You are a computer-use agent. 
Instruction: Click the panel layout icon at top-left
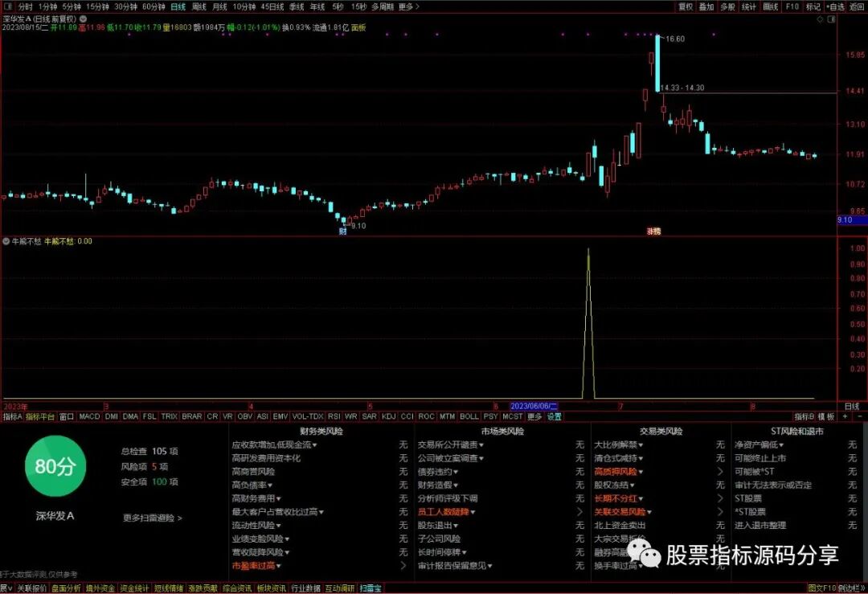(8, 6)
